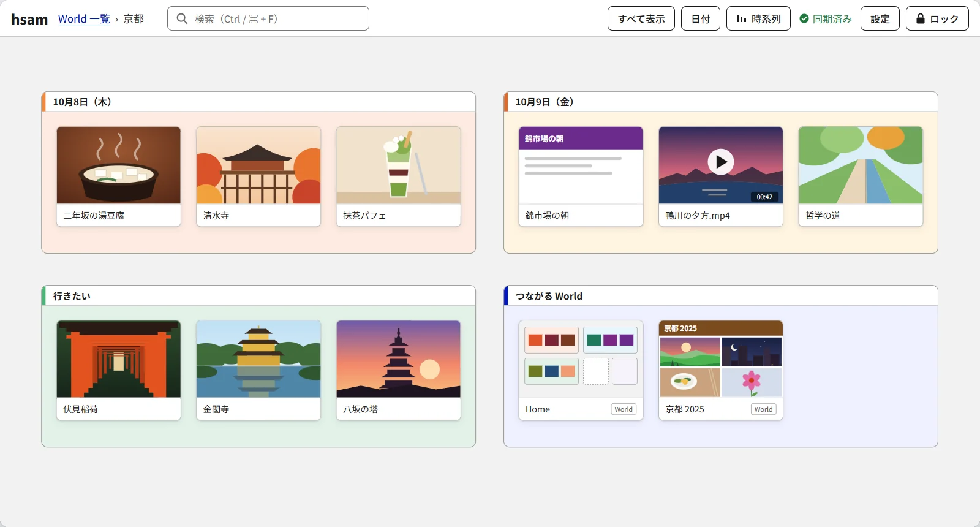The height and width of the screenshot is (527, 980).
Task: Open the 抹茶パフェ card
Action: pyautogui.click(x=398, y=176)
